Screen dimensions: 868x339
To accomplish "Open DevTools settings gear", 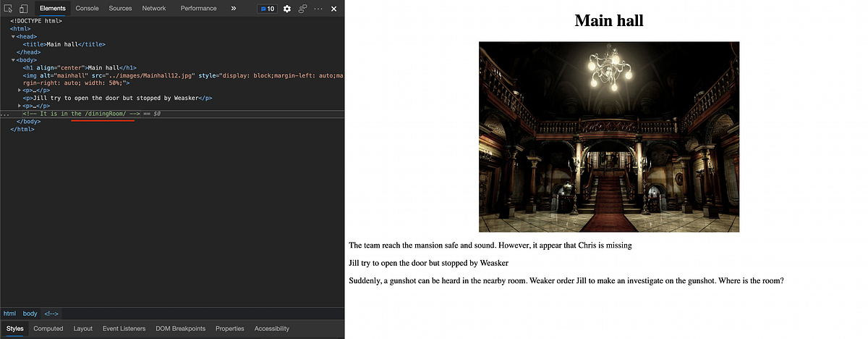I will coord(287,9).
